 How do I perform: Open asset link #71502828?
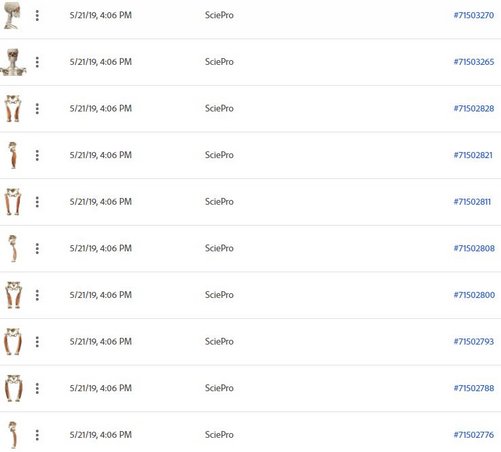point(474,109)
